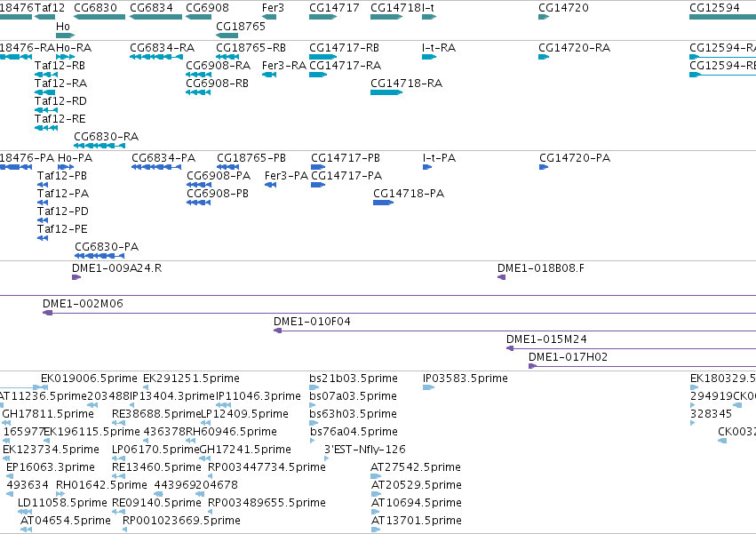Viewport: 756px width, 534px height.
Task: Select EST 3'EST-Nfly-126 label
Action: [x=365, y=450]
